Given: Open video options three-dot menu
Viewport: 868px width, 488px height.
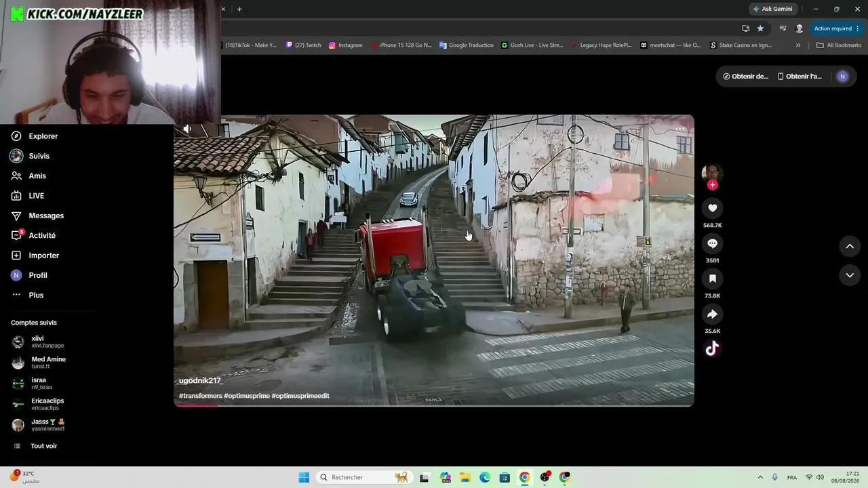Looking at the screenshot, I should 680,129.
